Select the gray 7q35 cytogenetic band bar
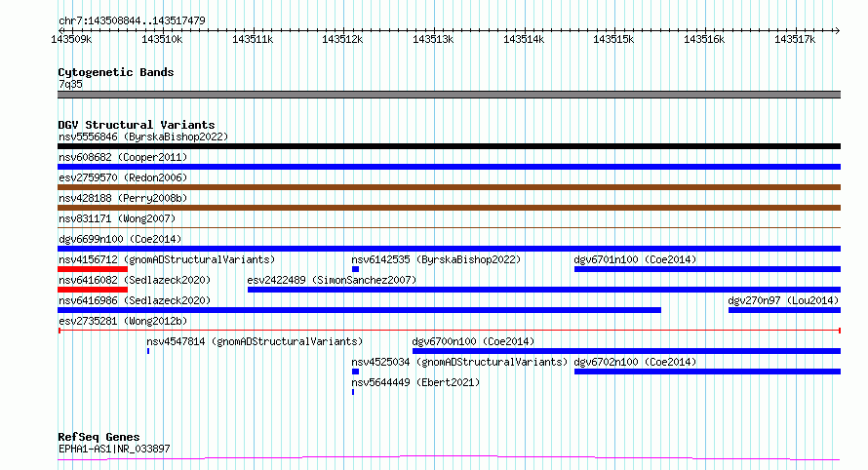 449,95
